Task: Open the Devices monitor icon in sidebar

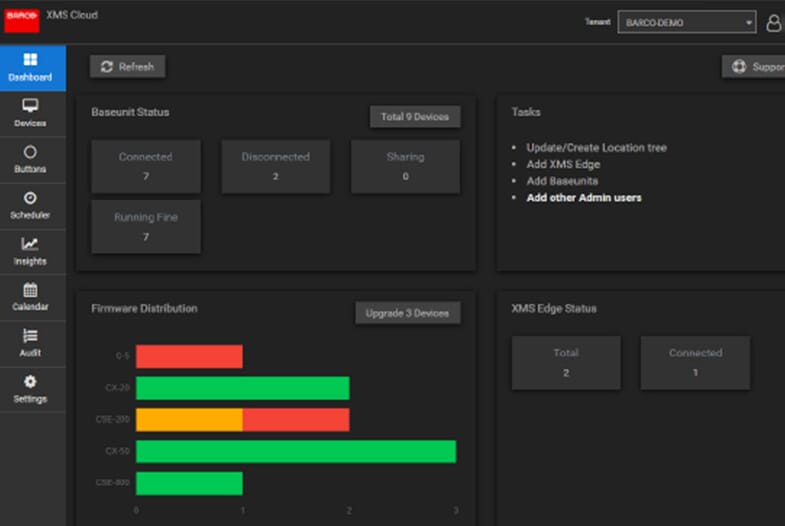Action: pos(30,106)
